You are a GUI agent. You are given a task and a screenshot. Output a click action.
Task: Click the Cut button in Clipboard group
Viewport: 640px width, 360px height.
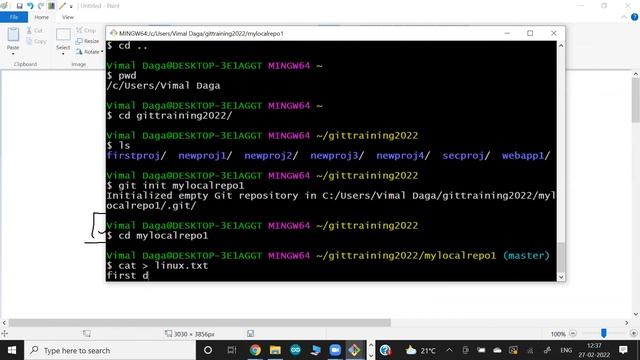(x=35, y=31)
